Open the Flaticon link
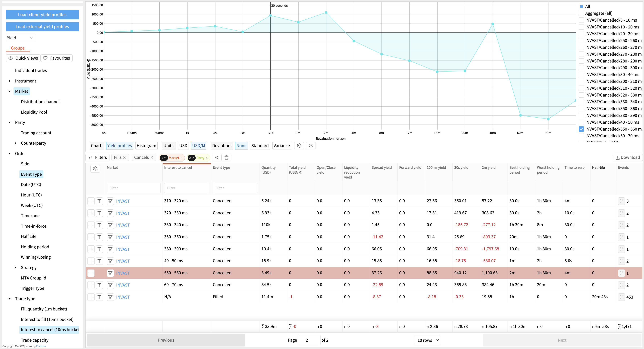This screenshot has width=644, height=349. (x=41, y=346)
